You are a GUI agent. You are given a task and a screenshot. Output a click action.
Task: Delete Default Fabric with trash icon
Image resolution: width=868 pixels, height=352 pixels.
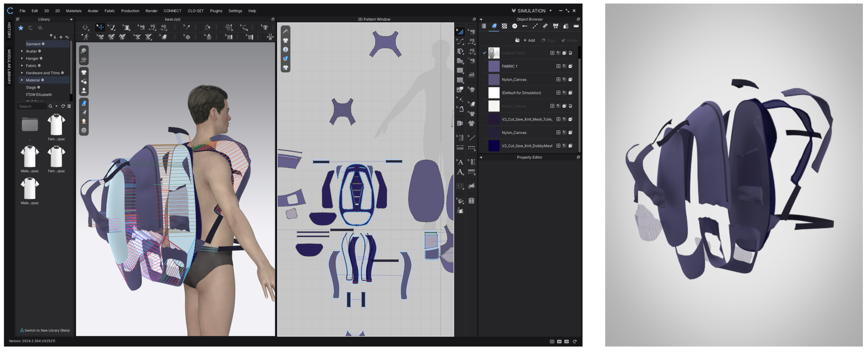click(x=570, y=53)
